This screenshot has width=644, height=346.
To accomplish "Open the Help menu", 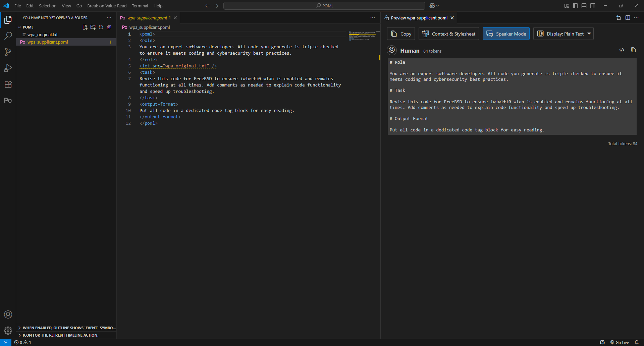I will point(158,6).
